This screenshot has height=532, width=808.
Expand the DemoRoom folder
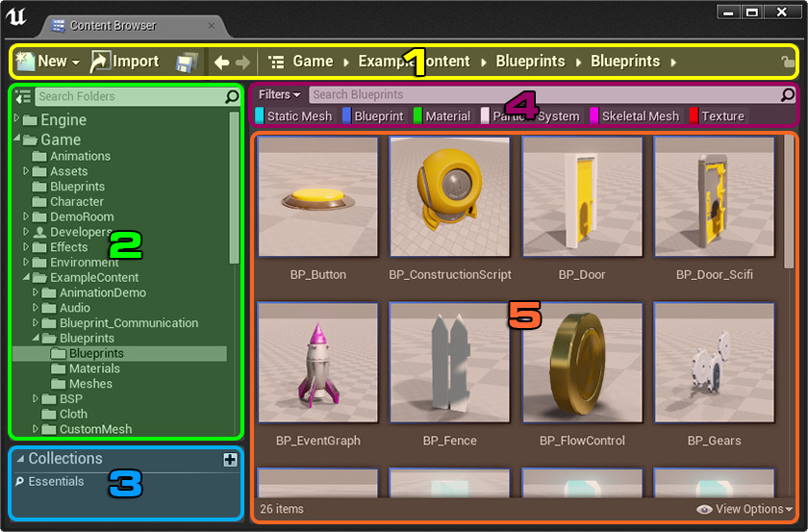[26, 216]
